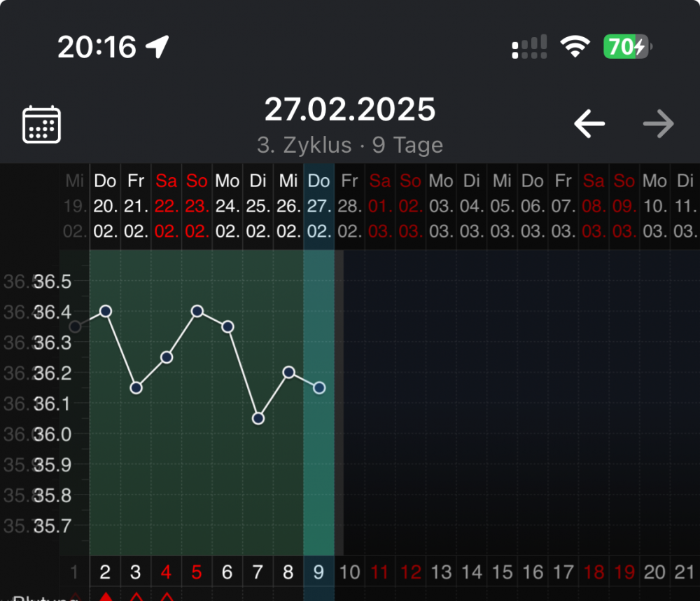700x601 pixels.
Task: Tap the 35.7 temperature axis label
Action: (52, 526)
